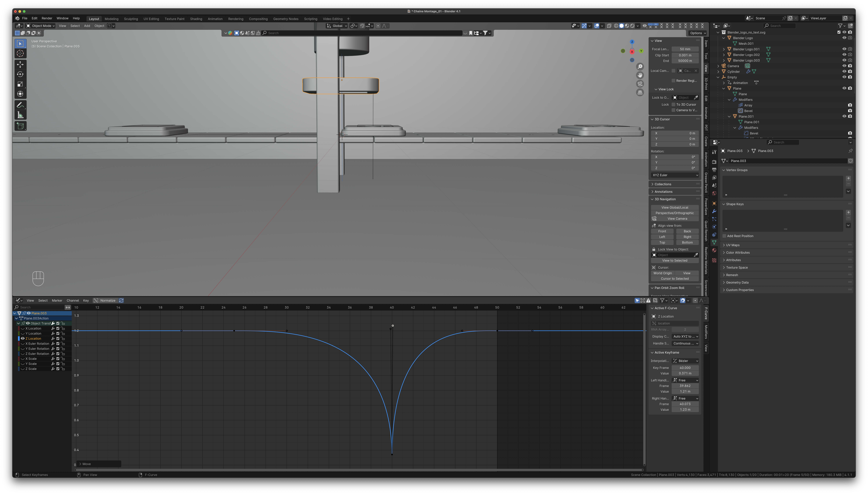Screen dimensions: 868x494
Task: Select the Plane.001 object in outliner
Action: click(x=746, y=116)
